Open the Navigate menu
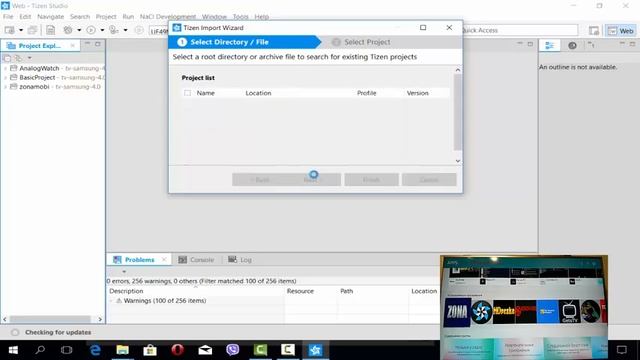Image resolution: width=640 pixels, height=360 pixels. coord(51,17)
